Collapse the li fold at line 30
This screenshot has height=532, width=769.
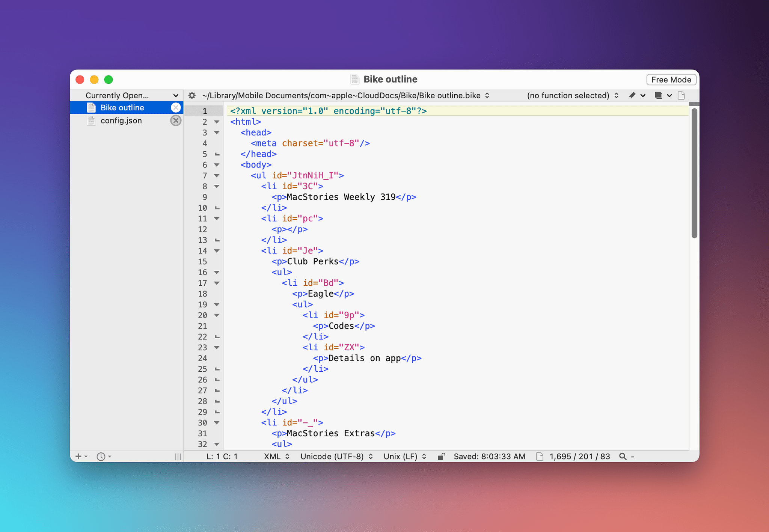coord(217,423)
